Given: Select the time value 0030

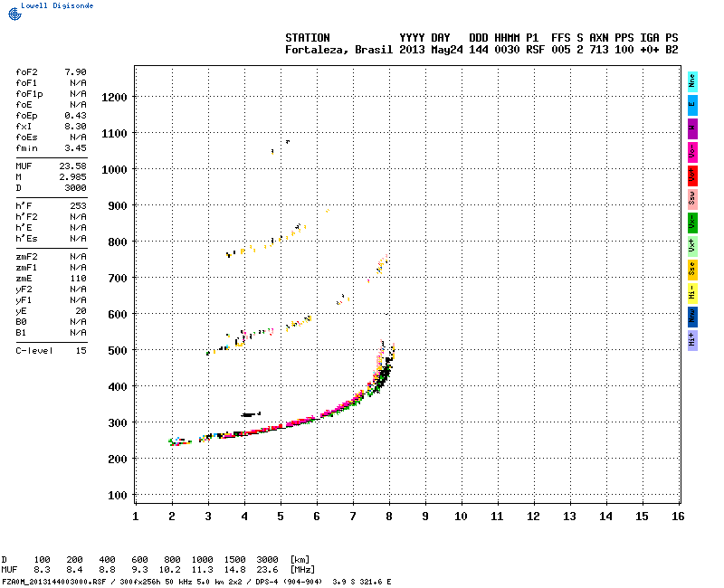Looking at the screenshot, I should [507, 50].
